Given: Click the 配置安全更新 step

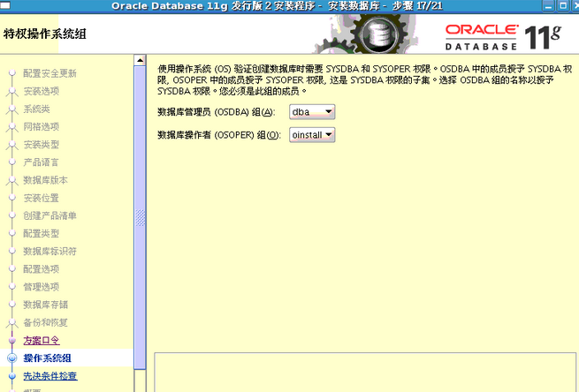Looking at the screenshot, I should coord(50,73).
